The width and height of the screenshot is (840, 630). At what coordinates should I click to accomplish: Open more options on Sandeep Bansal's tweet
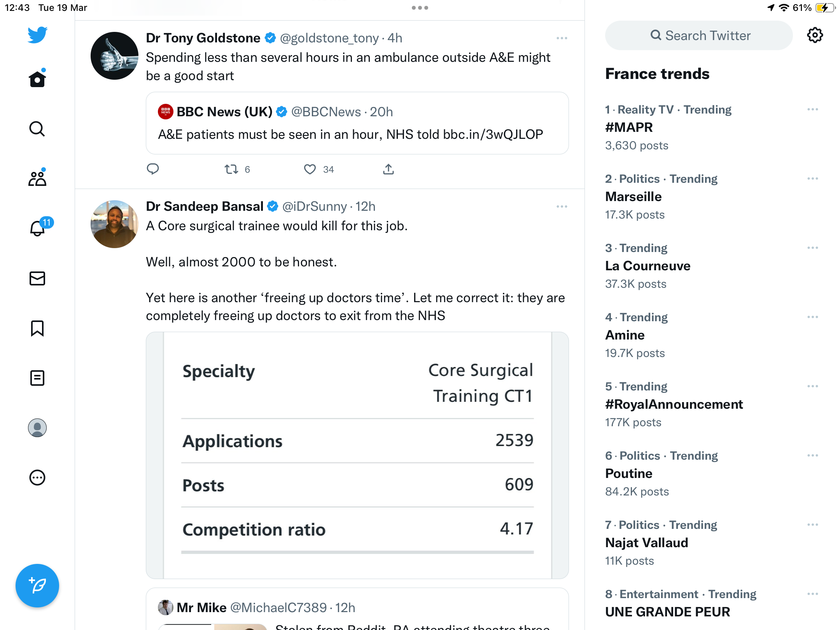562,206
